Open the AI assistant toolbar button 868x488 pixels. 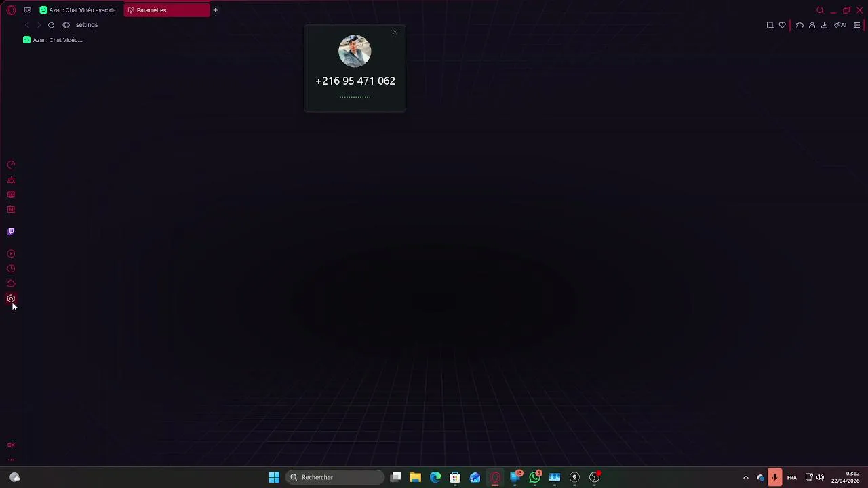pos(840,25)
